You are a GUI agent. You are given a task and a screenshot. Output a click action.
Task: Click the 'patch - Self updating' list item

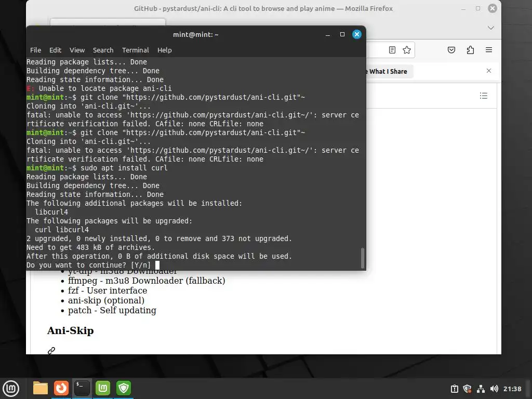click(x=112, y=310)
